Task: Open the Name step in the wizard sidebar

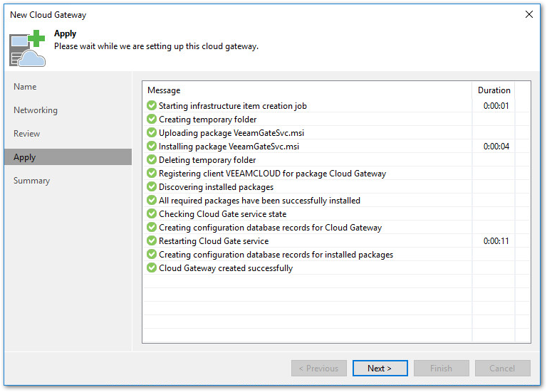Action: pos(25,87)
